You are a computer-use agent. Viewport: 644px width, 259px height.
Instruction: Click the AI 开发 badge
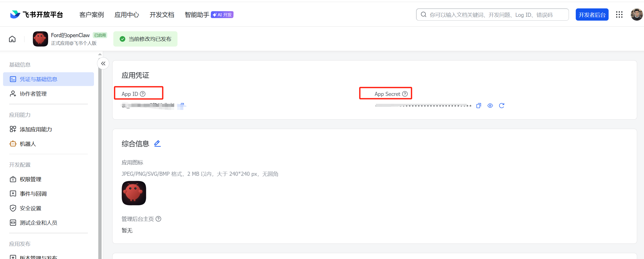tap(222, 15)
